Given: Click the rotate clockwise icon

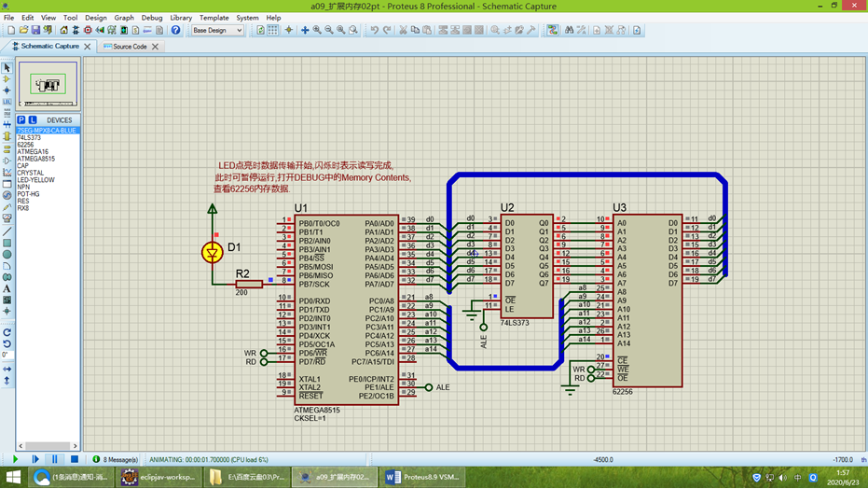Looking at the screenshot, I should pos(7,332).
